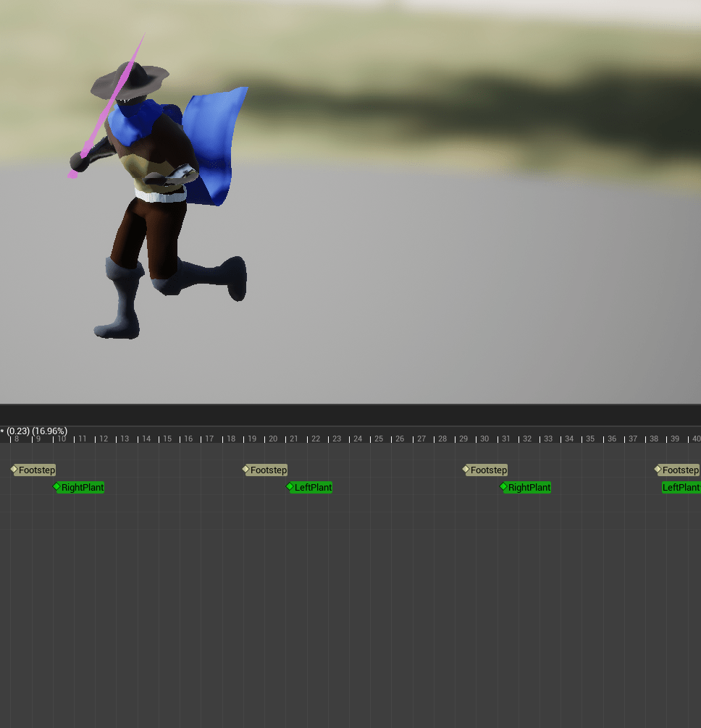701x728 pixels.
Task: Select the RightPlant label near frame 10
Action: pyautogui.click(x=83, y=488)
